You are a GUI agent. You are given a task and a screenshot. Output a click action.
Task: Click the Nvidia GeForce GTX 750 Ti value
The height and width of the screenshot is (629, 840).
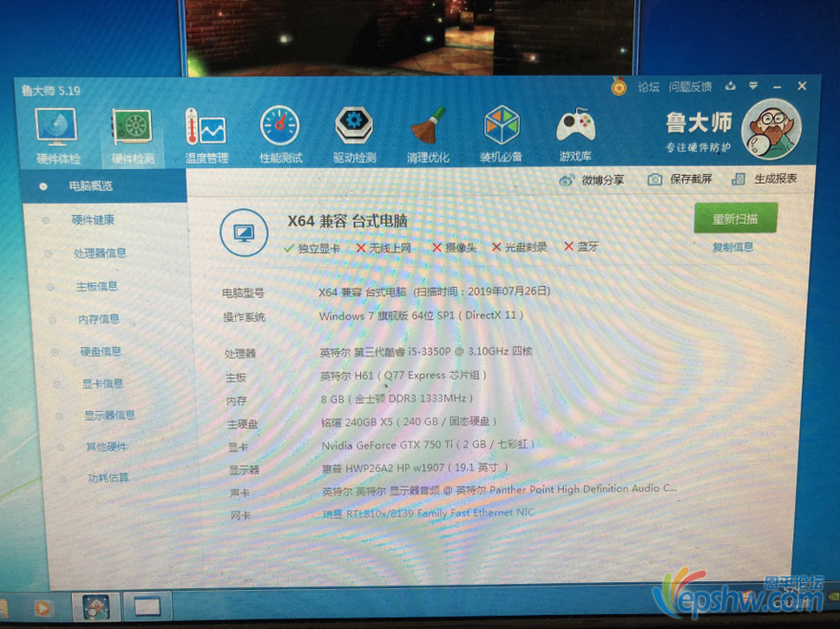tap(428, 445)
